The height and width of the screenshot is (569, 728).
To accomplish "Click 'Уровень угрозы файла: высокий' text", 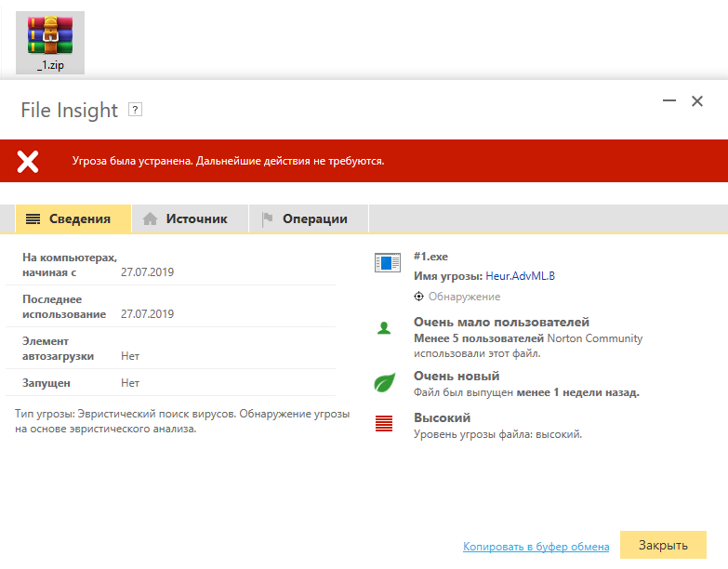I will (497, 434).
